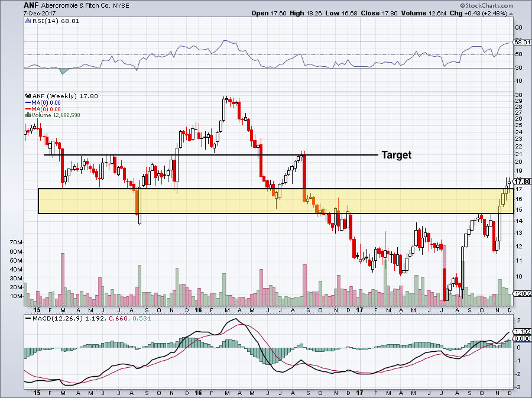Click the 70M volume axis label
Image resolution: width=532 pixels, height=398 pixels.
16,242
